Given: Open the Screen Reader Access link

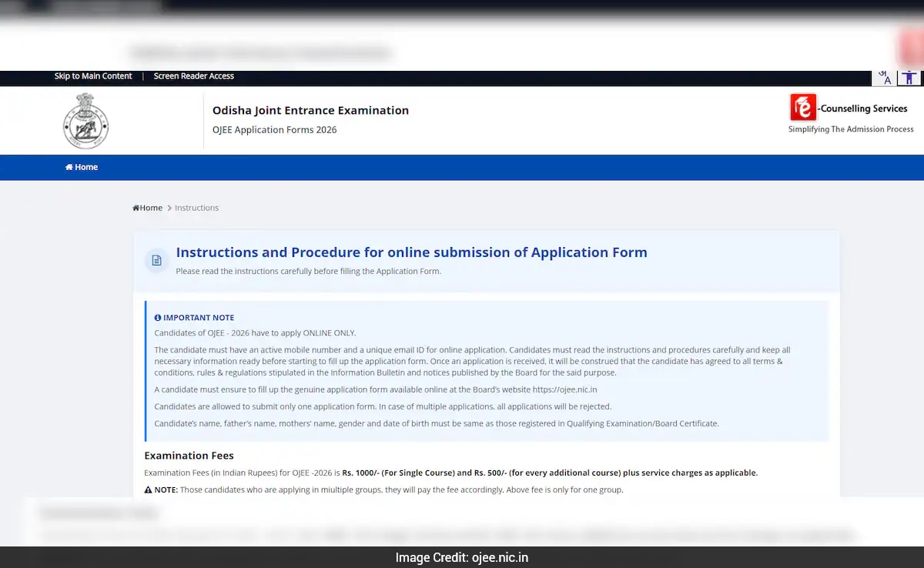Looking at the screenshot, I should [193, 76].
